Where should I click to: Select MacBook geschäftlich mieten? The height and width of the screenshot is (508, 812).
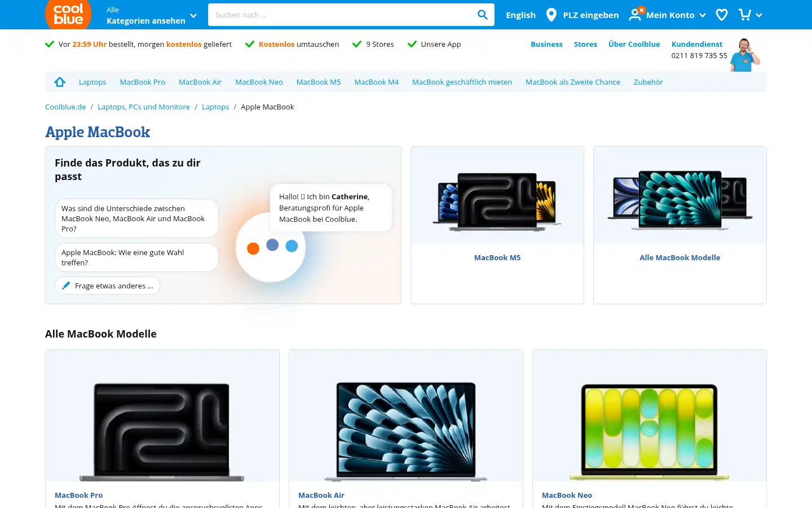click(x=462, y=82)
